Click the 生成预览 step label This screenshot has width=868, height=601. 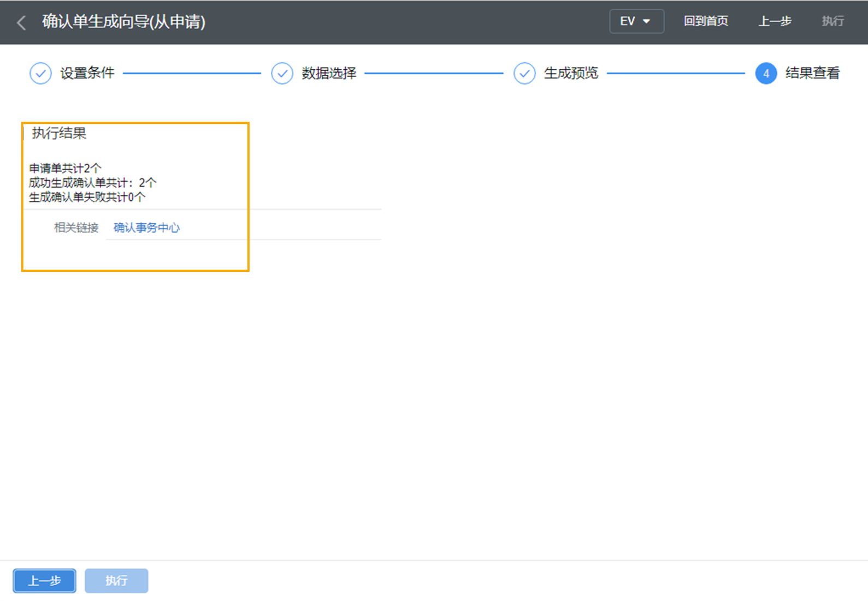pyautogui.click(x=571, y=73)
